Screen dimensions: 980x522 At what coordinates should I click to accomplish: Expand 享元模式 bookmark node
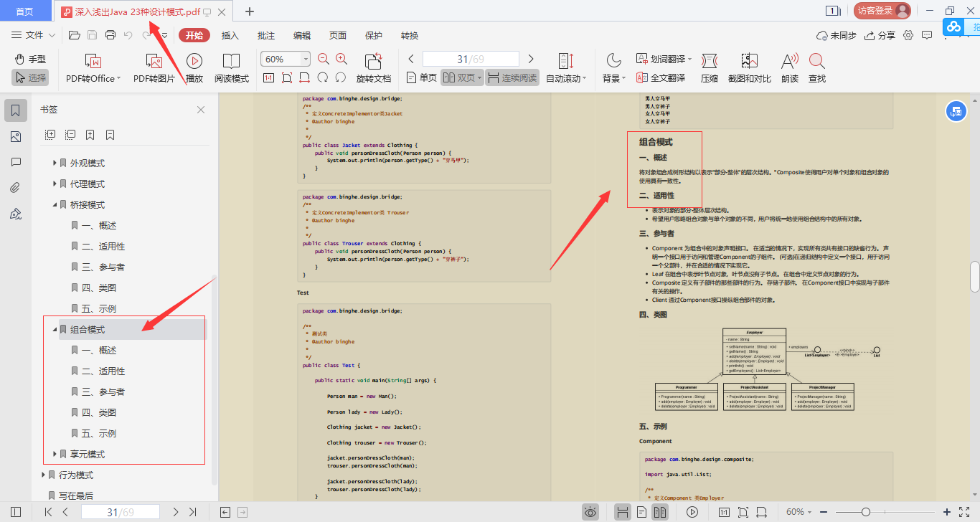click(55, 454)
